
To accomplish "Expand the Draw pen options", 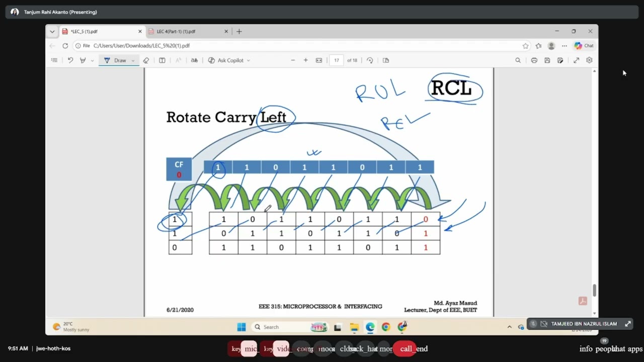I will coord(133,60).
